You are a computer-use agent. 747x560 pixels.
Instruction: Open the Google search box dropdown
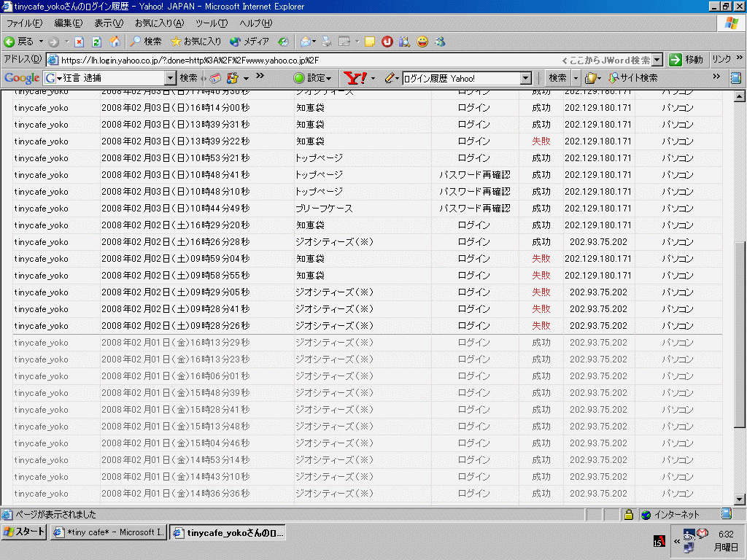click(170, 78)
